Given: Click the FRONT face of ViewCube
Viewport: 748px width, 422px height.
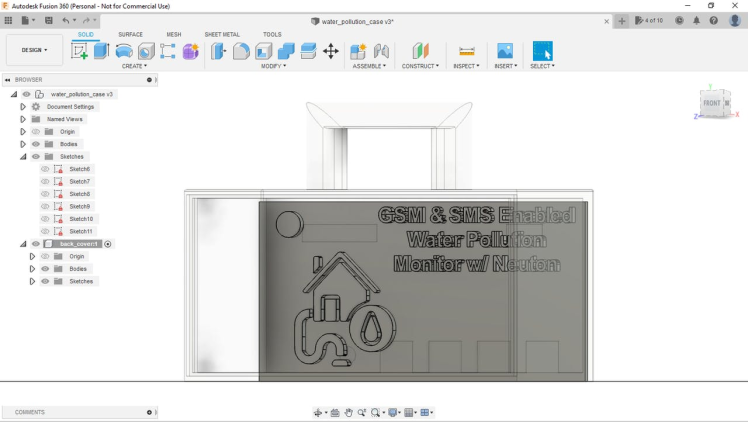Looking at the screenshot, I should click(x=711, y=103).
